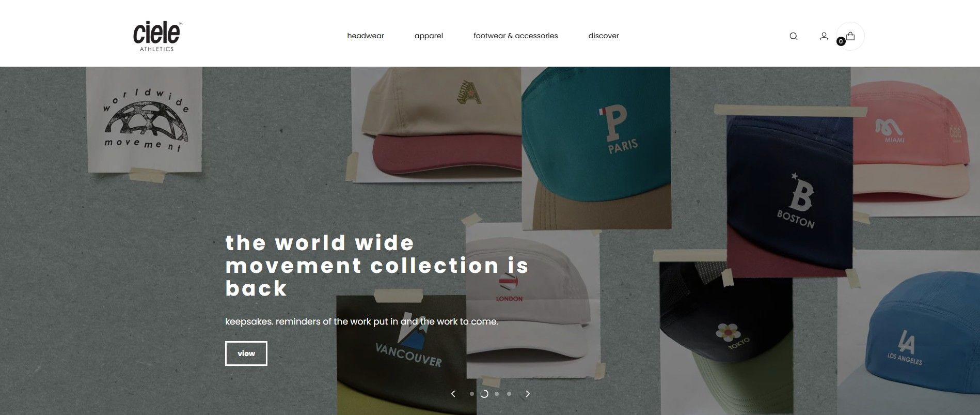Click the Paris teal cap image
This screenshot has width=980, height=415.
[x=596, y=147]
